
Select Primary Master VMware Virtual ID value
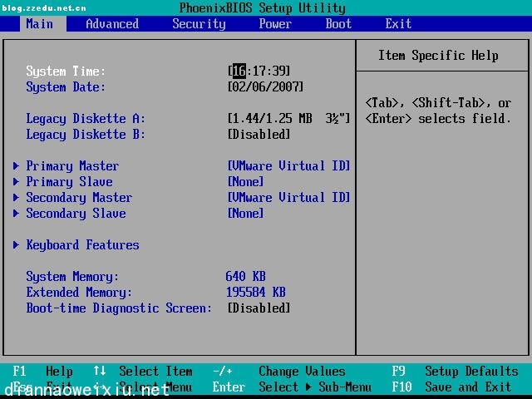pyautogui.click(x=288, y=166)
